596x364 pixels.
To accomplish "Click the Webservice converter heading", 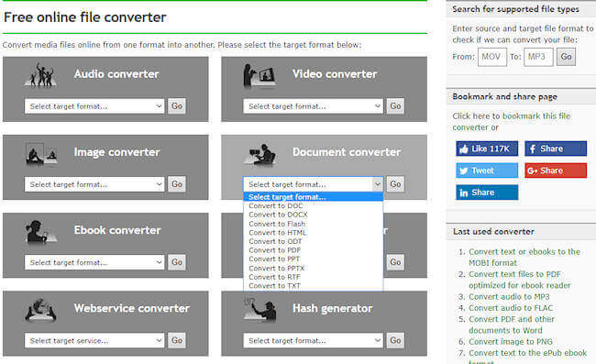I will [132, 308].
